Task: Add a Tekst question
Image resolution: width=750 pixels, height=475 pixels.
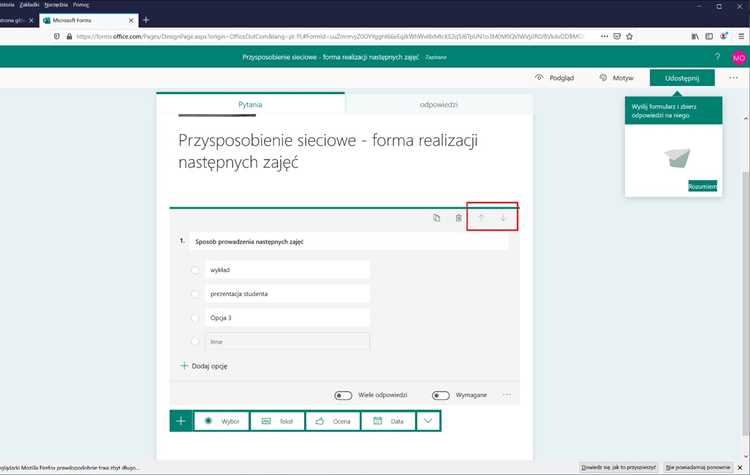Action: (277, 421)
